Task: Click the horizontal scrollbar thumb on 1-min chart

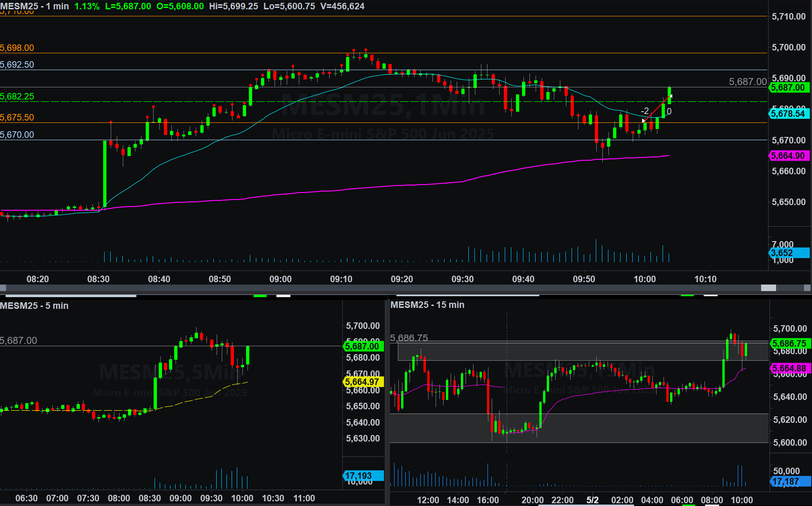Action: point(768,288)
